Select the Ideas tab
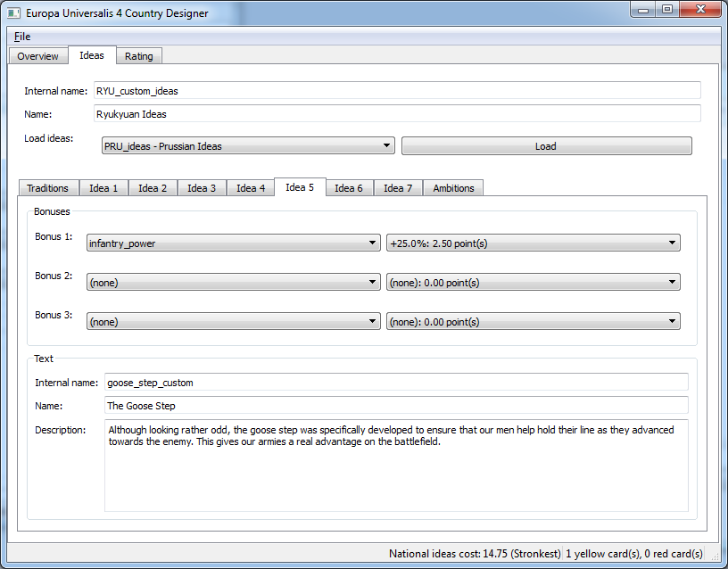Image resolution: width=728 pixels, height=569 pixels. 92,55
